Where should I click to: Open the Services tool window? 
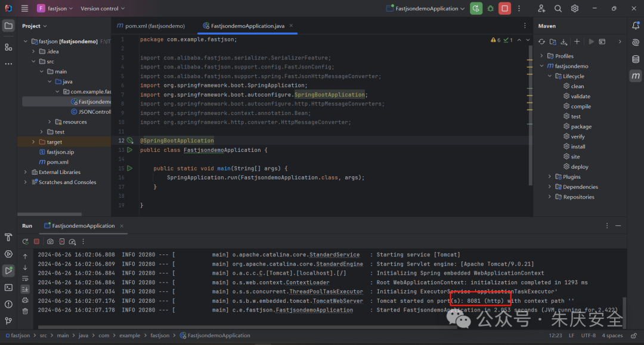[x=8, y=254]
